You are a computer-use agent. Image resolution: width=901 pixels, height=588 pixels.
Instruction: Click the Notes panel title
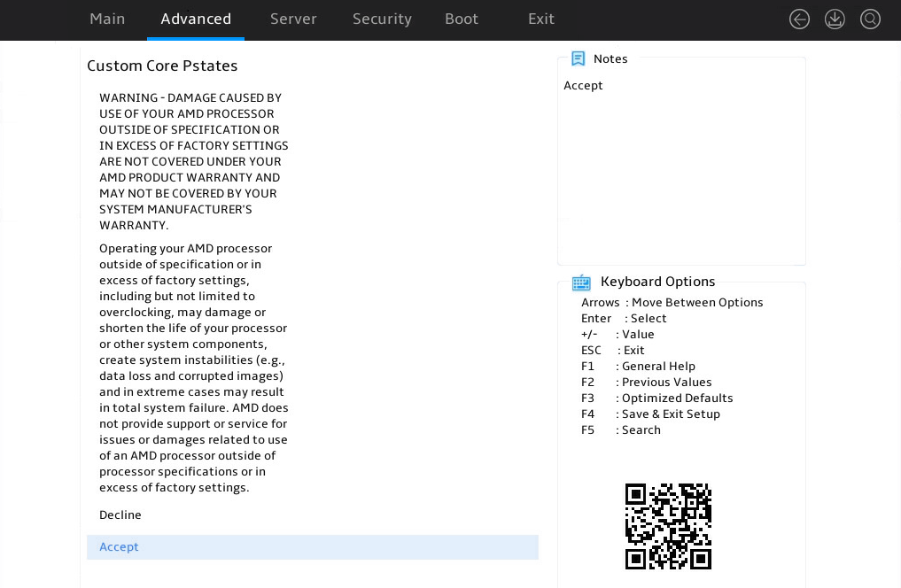(610, 58)
